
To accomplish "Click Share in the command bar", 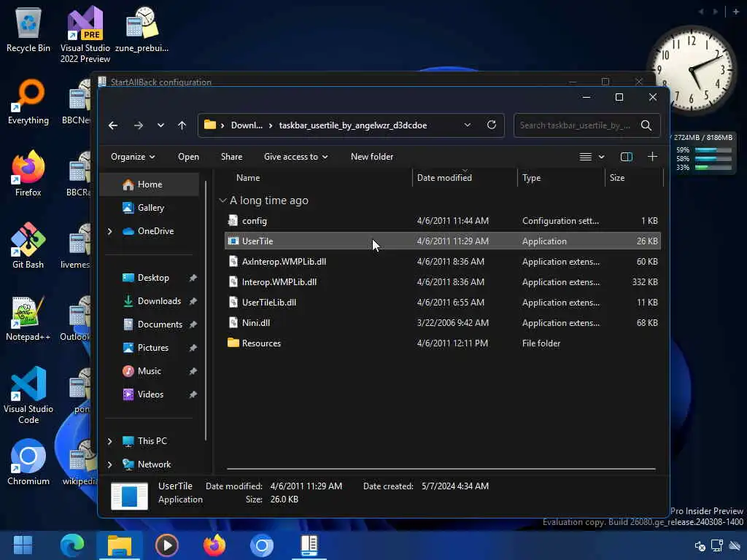I will click(x=231, y=157).
